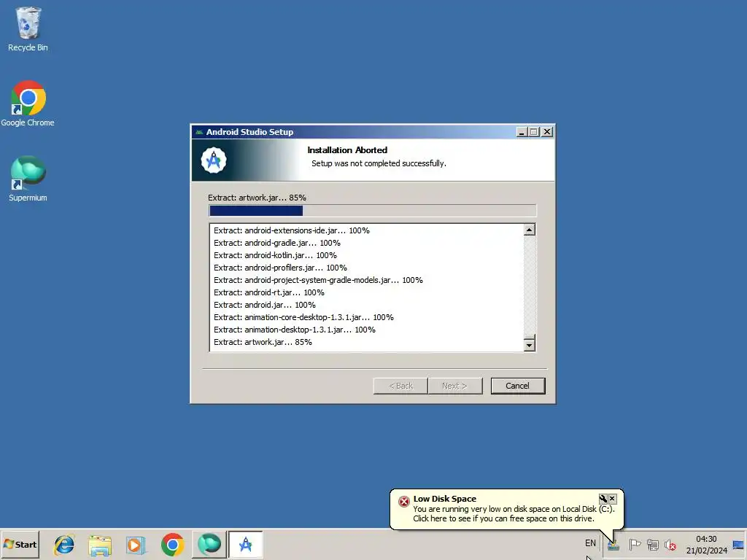This screenshot has width=747, height=560.
Task: Click the red error icon in the balloon
Action: click(404, 501)
